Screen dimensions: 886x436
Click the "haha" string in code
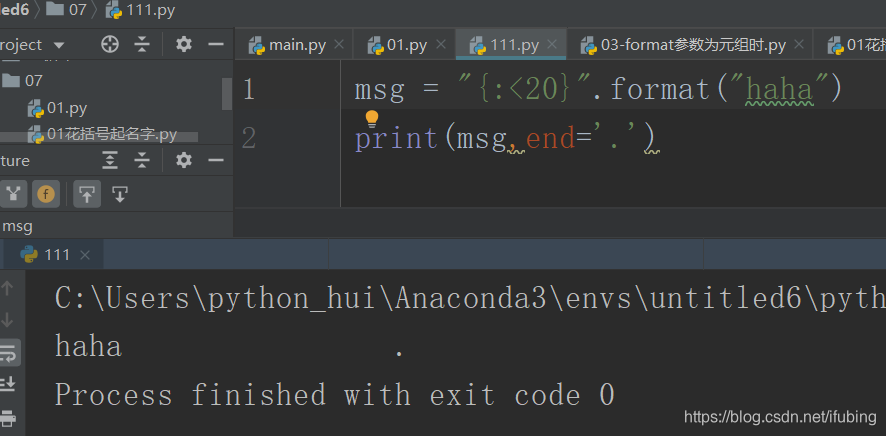[x=779, y=89]
